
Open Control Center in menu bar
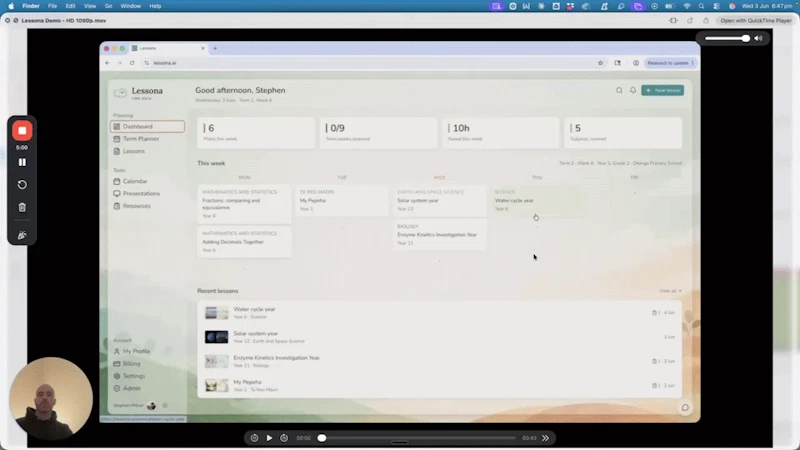pyautogui.click(x=716, y=6)
